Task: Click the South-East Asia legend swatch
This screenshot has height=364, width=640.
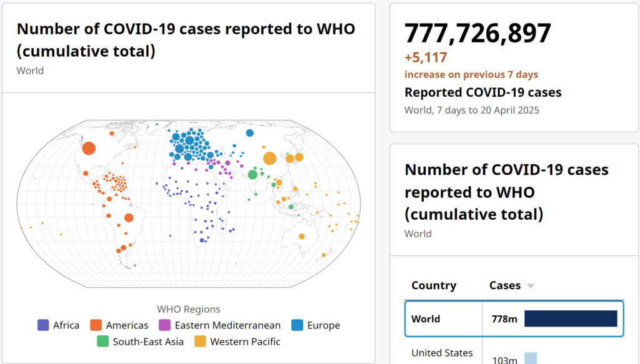Action: click(x=103, y=341)
